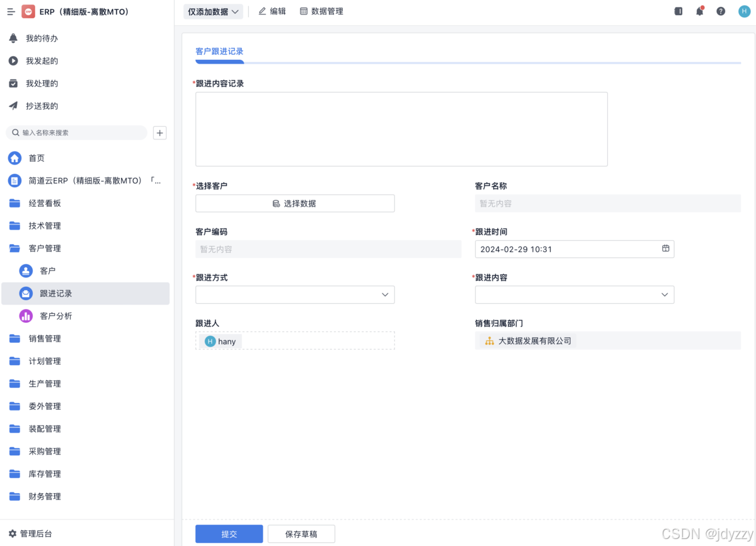Screen dimensions: 756x546
Task: Click the document icon for 简道云ERP entry
Action: (14, 181)
